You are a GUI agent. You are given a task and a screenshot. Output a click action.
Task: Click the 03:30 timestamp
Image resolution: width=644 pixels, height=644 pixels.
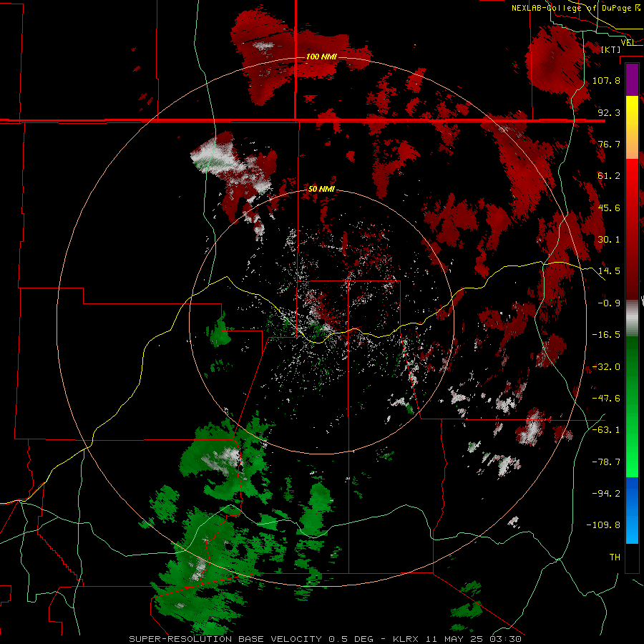(507, 639)
